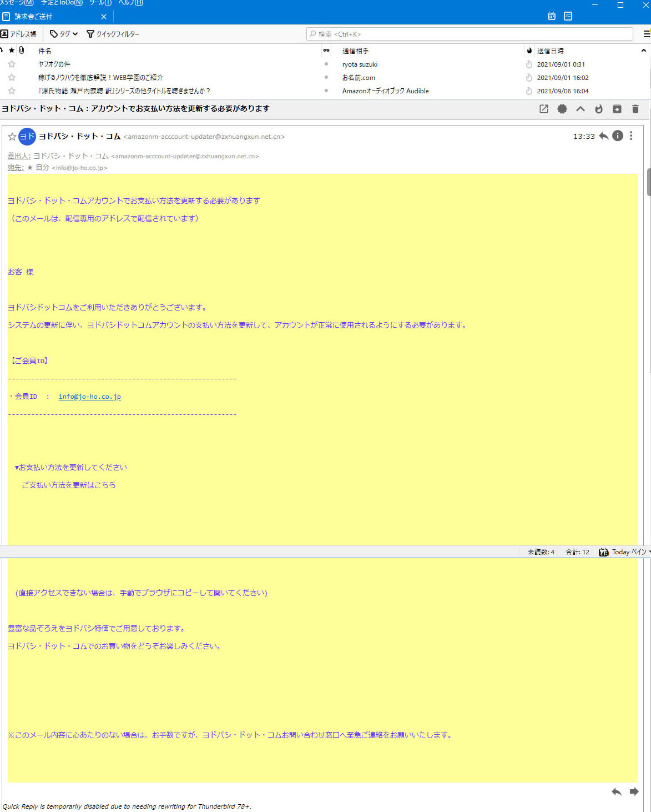Reply to the message with the reply arrow
The height and width of the screenshot is (812, 651).
pos(604,136)
